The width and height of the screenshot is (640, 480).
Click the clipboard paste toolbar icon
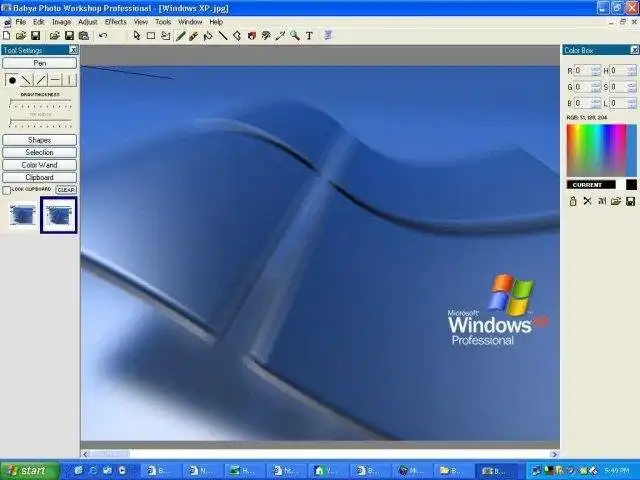84,36
